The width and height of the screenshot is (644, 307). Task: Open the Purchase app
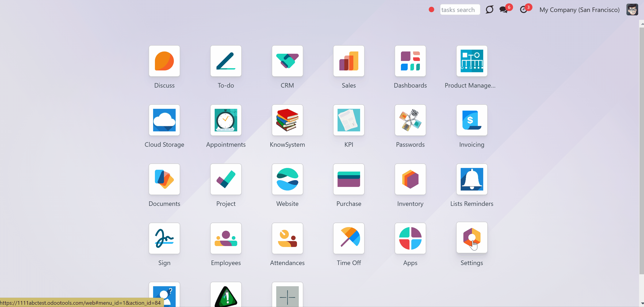click(x=349, y=179)
